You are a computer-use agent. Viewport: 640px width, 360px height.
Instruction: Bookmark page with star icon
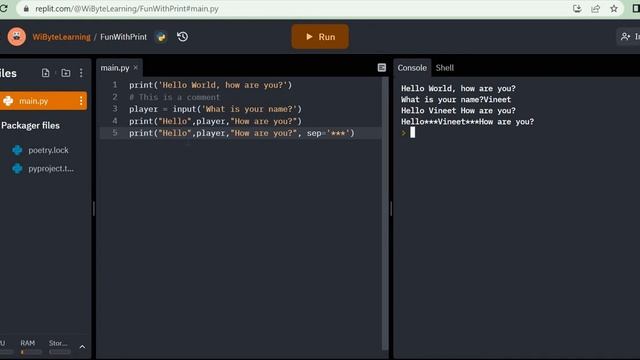coord(614,9)
